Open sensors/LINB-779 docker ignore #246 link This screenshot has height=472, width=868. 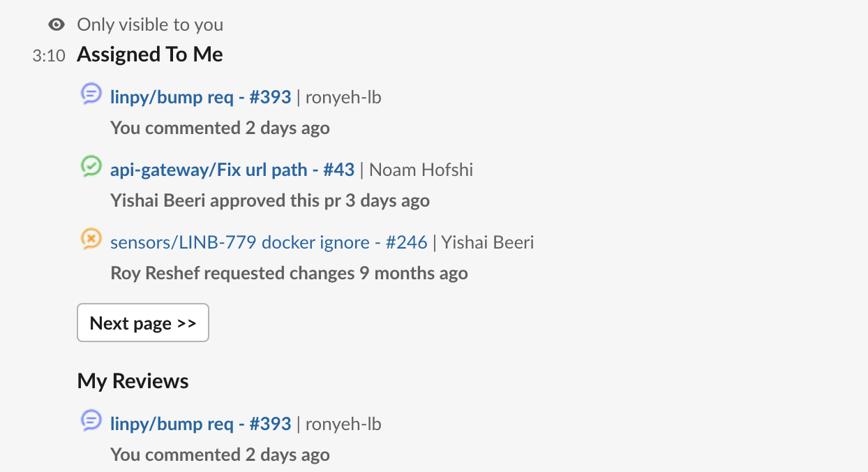tap(269, 242)
